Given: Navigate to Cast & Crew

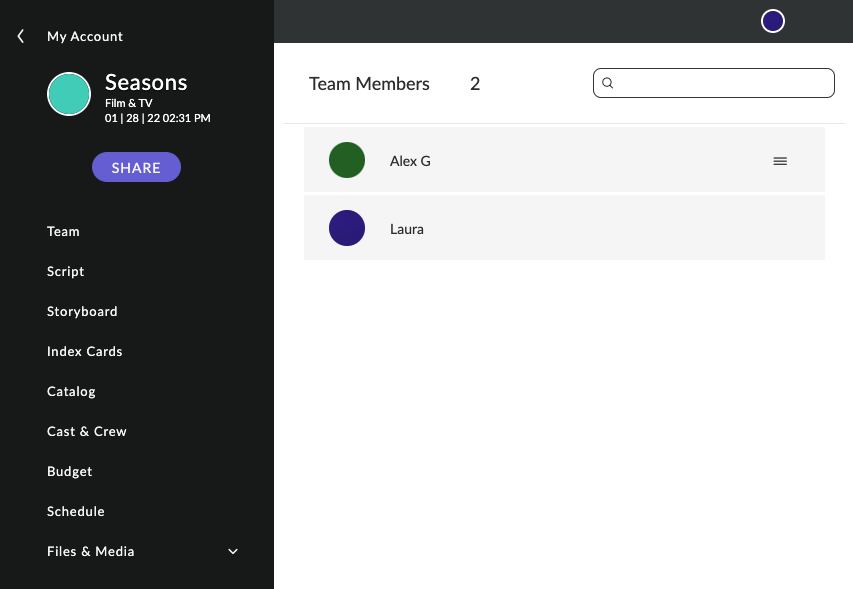Looking at the screenshot, I should [x=86, y=431].
